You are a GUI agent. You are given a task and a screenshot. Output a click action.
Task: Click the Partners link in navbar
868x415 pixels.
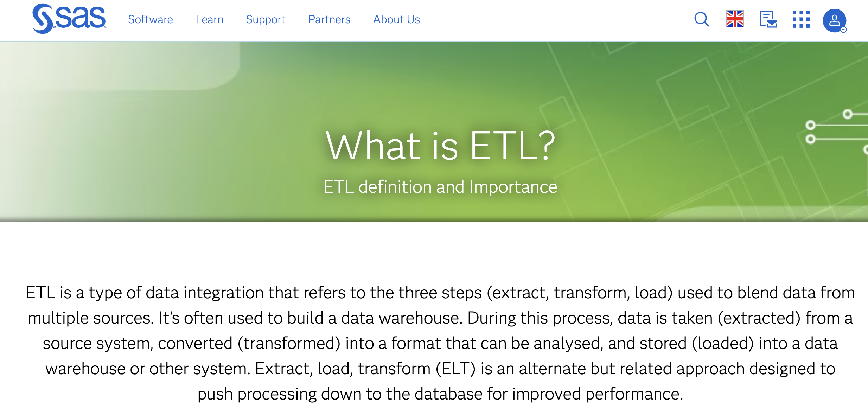[329, 19]
